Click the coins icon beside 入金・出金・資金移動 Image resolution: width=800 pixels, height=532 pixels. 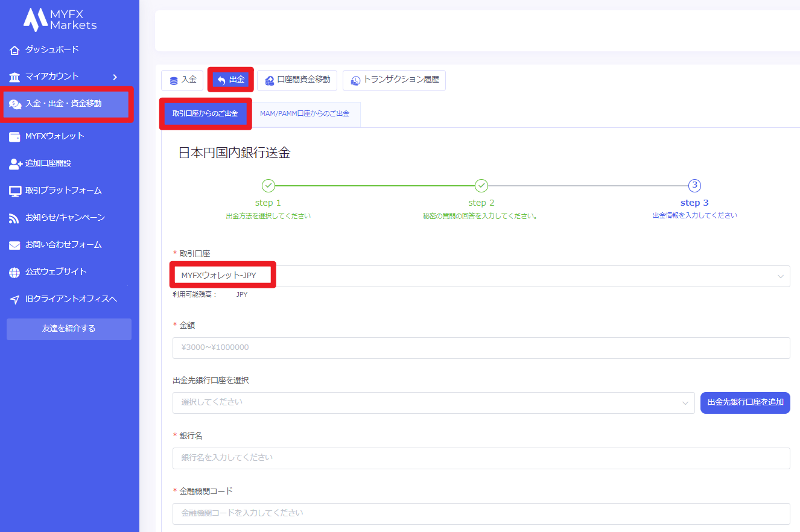pos(15,104)
